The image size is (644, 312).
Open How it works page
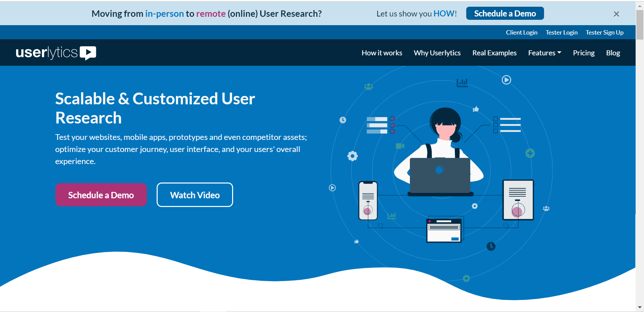[382, 53]
